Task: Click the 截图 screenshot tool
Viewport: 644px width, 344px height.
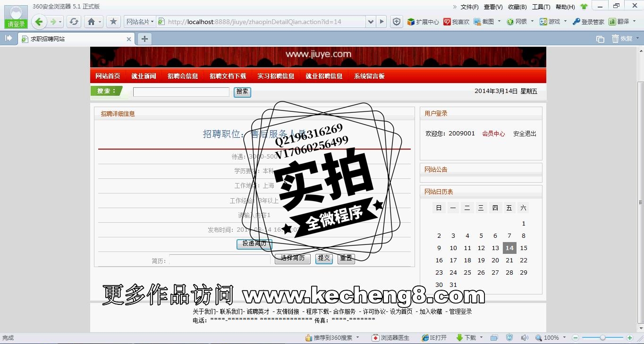Action: (483, 22)
